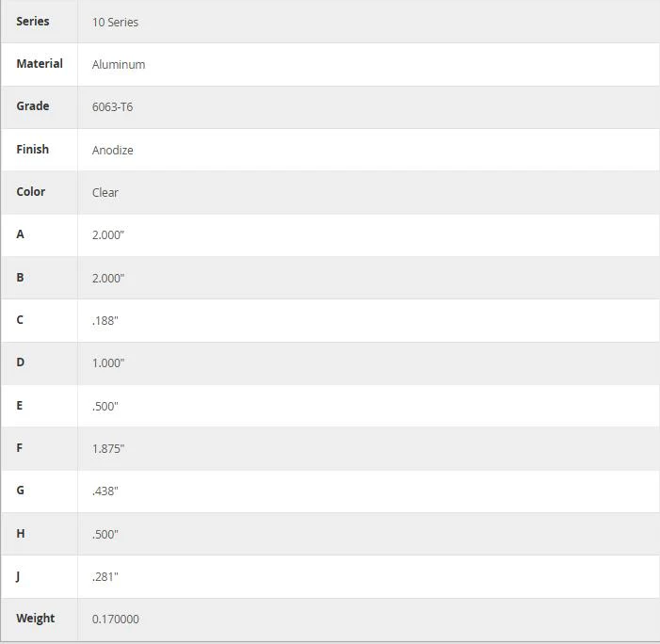Click the E dimension label

20,406
